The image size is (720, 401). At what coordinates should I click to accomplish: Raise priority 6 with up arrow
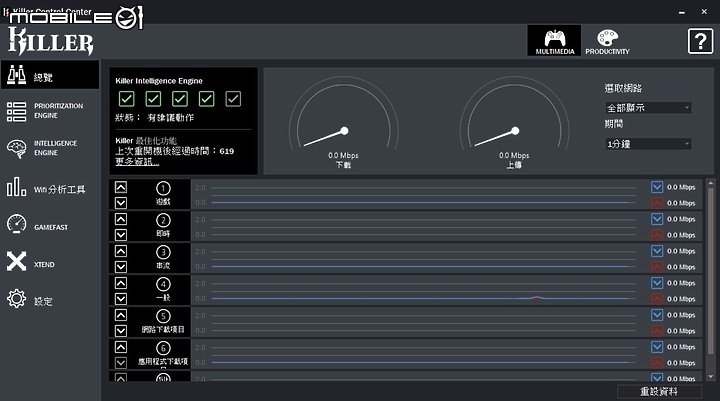tap(121, 347)
